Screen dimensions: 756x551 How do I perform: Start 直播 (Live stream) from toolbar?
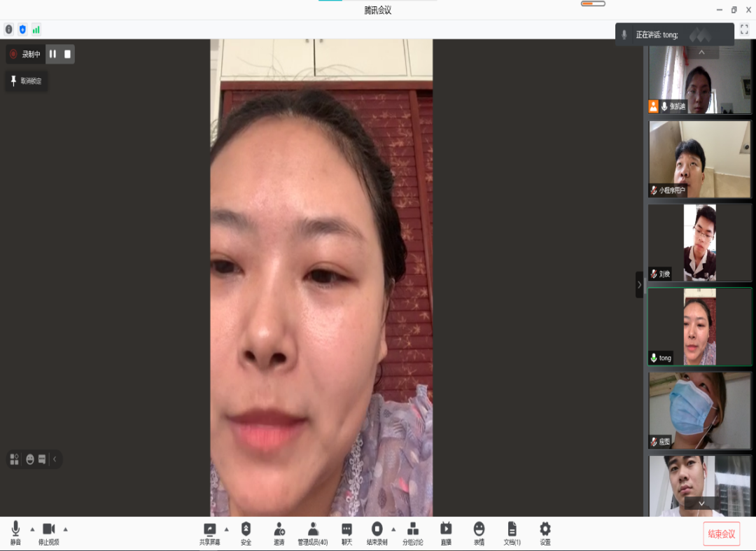[x=446, y=533]
